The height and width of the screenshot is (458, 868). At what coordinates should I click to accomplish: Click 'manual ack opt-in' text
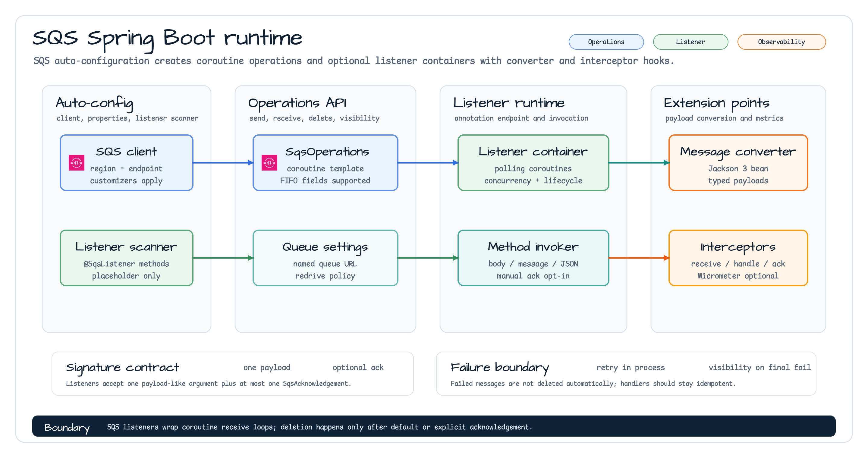click(533, 276)
